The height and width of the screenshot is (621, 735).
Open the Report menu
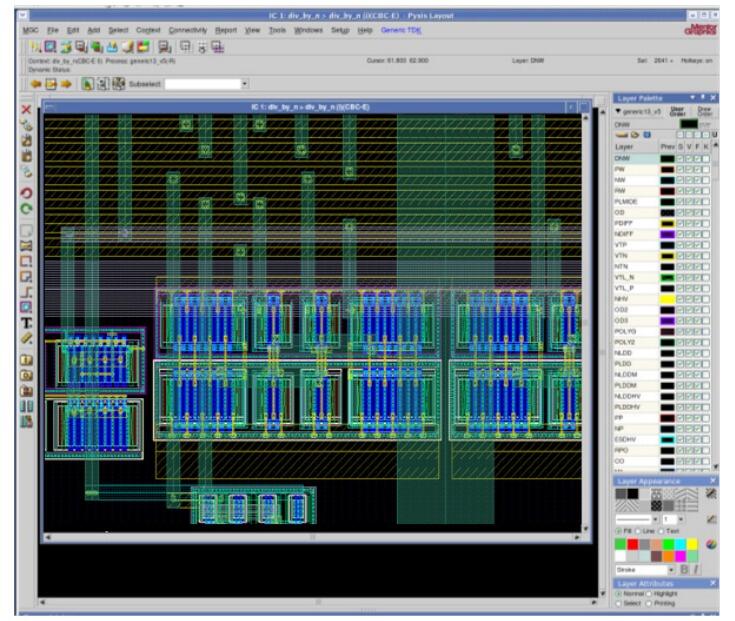[x=226, y=31]
